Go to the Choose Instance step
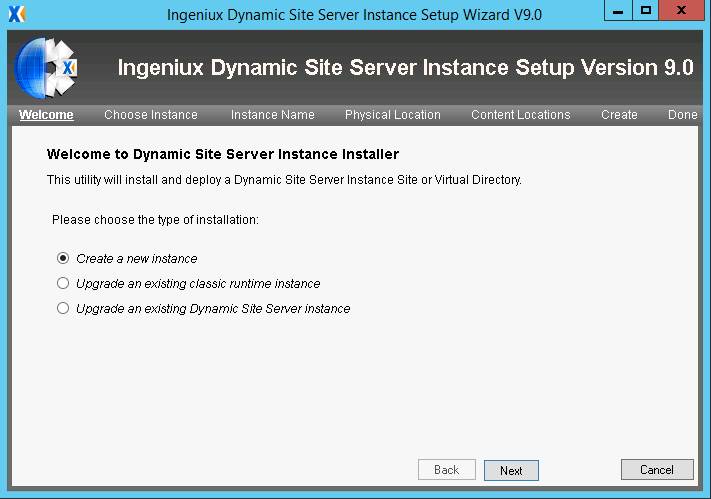 click(151, 115)
